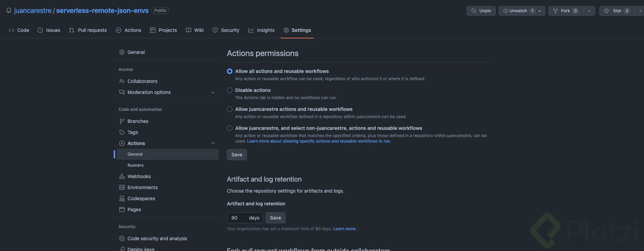Click the Insights graph icon

pyautogui.click(x=251, y=30)
